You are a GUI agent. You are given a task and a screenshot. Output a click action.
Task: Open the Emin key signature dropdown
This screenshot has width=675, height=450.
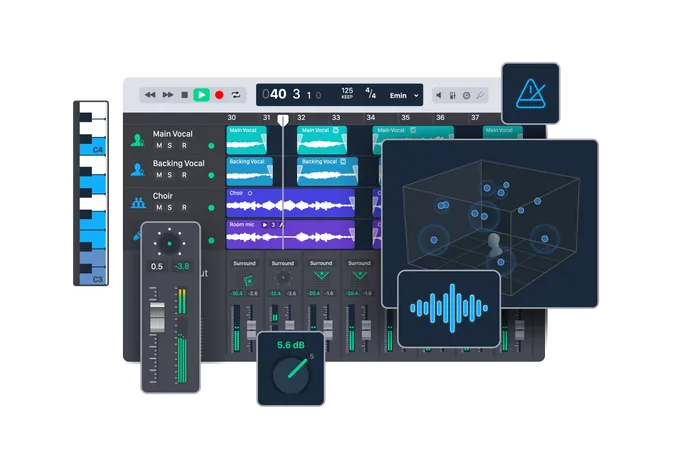(x=405, y=95)
